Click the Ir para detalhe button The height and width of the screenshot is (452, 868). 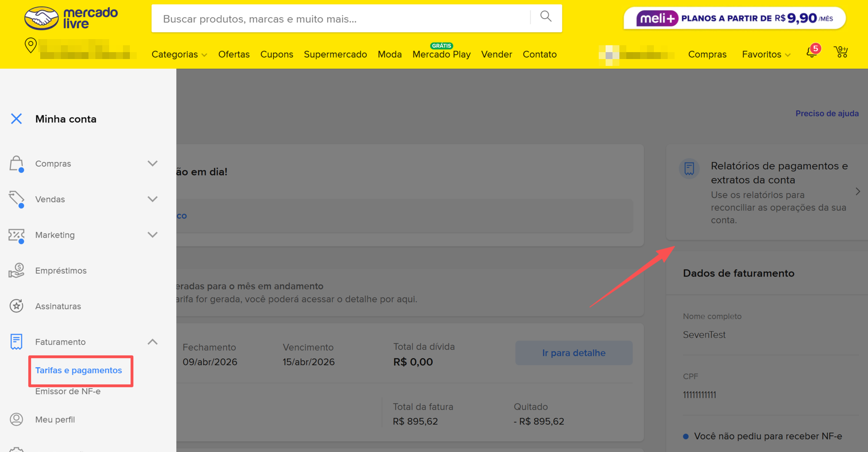tap(574, 353)
